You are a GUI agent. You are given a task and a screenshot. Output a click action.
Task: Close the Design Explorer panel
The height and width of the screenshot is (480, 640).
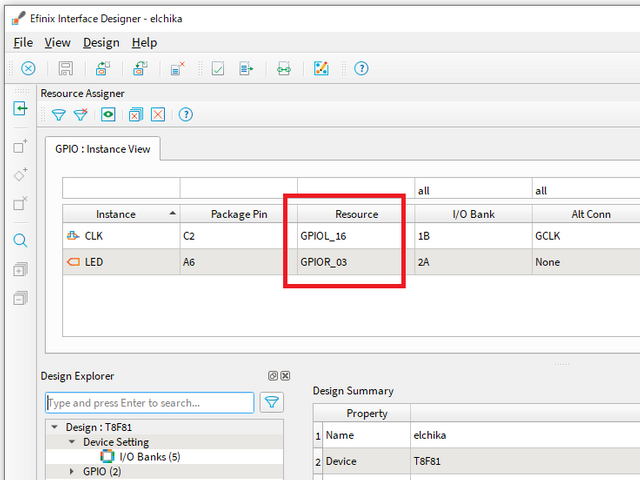[286, 376]
